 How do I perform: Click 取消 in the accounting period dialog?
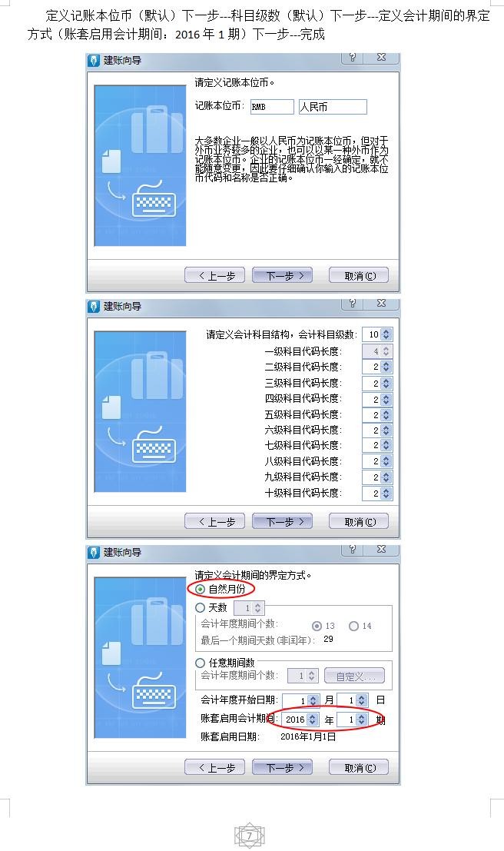point(359,768)
